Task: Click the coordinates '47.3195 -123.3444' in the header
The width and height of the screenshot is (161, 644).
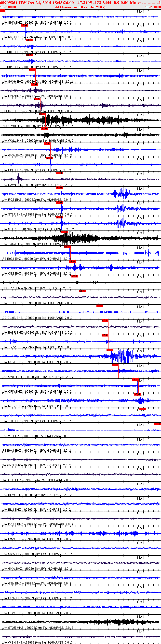Action: 94,3
